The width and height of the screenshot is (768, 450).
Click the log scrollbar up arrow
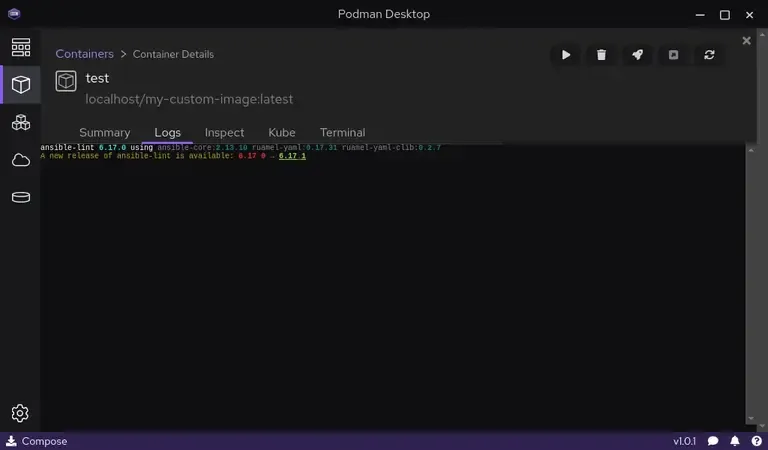750,150
